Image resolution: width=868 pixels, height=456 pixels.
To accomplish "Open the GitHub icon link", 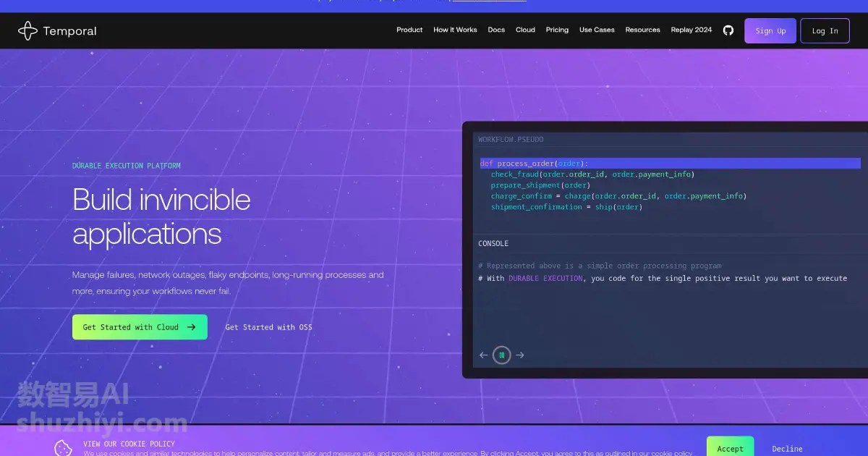I will [x=728, y=30].
